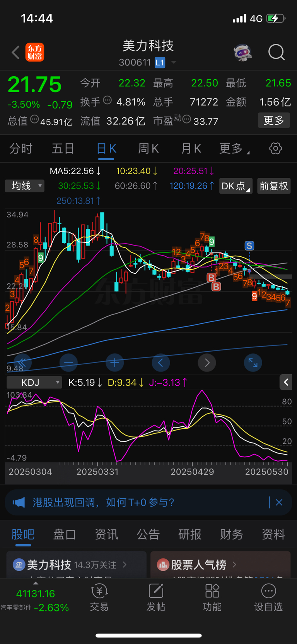The image size is (297, 644).
Task: Click the 更多 quote details button
Action: 274,120
